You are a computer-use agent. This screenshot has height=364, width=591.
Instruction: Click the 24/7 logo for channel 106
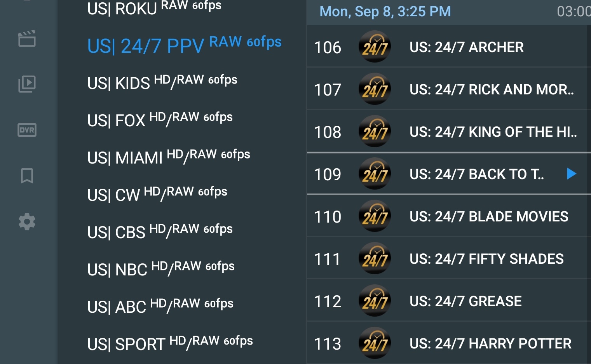tap(375, 47)
